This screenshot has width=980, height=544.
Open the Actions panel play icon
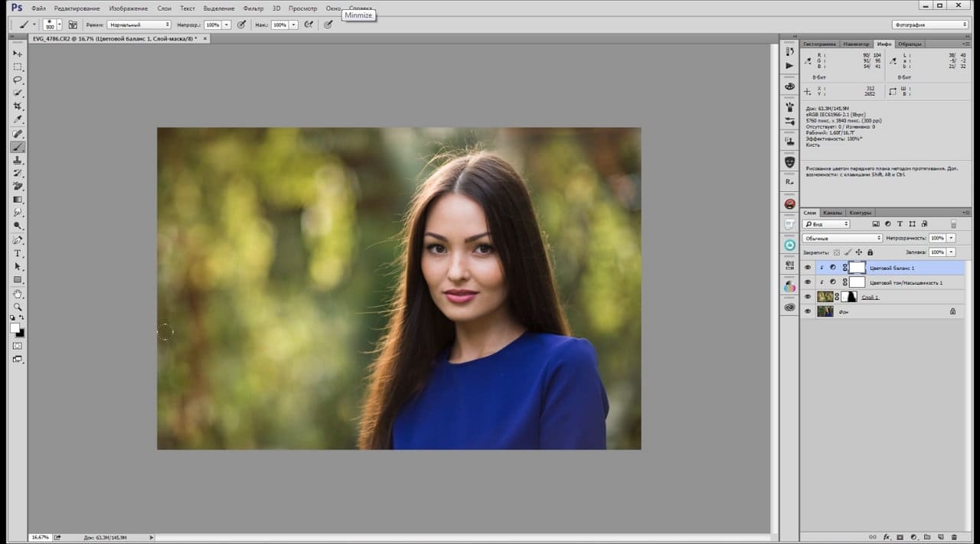pyautogui.click(x=789, y=67)
